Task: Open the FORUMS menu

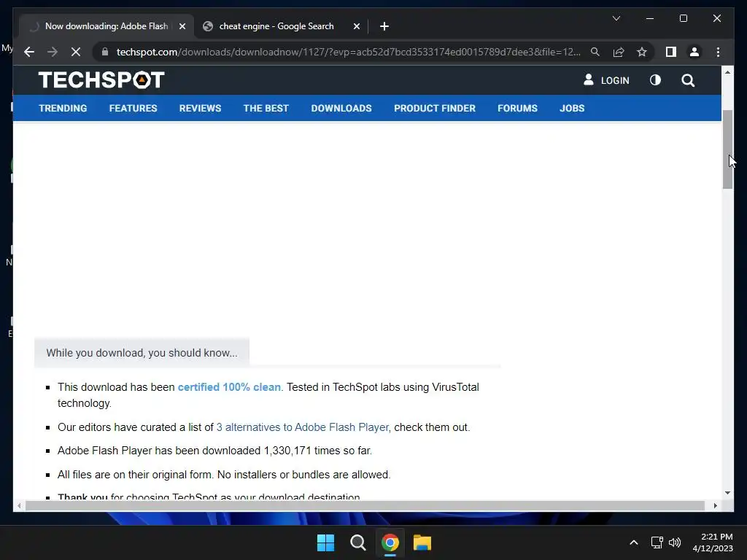Action: coord(517,108)
